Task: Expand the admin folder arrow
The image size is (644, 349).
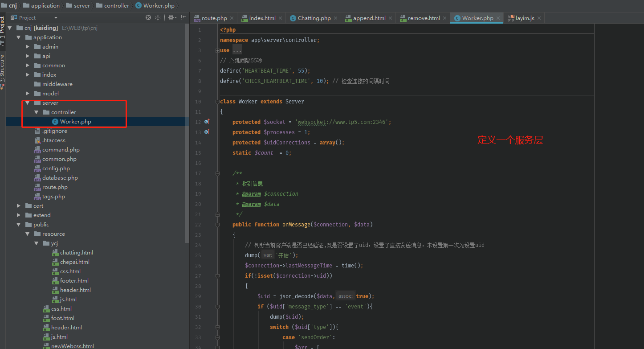Action: pos(28,47)
